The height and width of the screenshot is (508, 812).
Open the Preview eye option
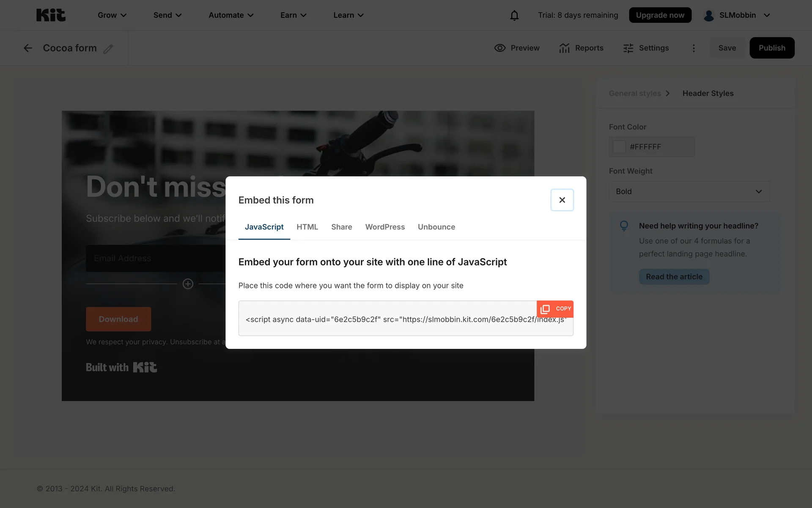click(517, 48)
